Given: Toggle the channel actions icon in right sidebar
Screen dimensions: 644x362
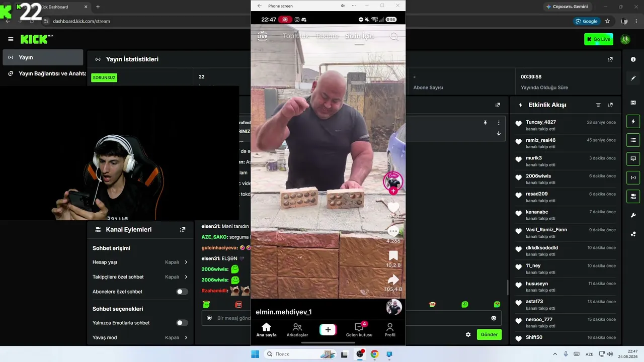Looking at the screenshot, I should tap(633, 196).
